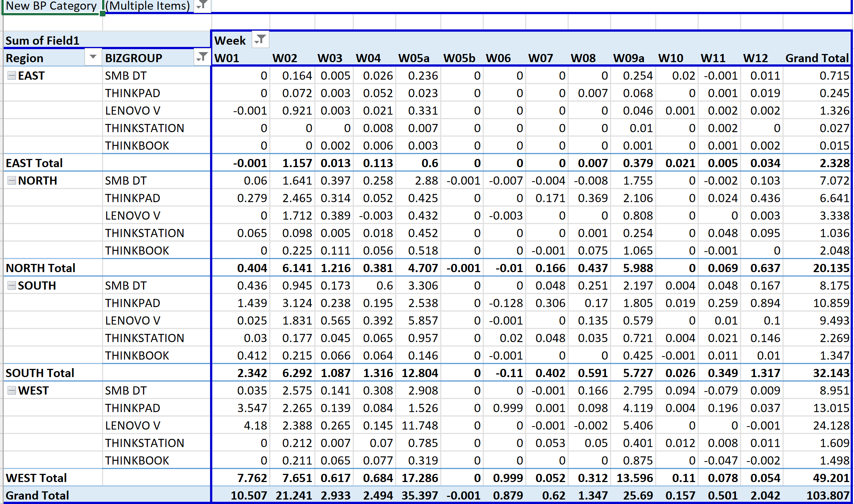
Task: Collapse the EAST region group
Action: pyautogui.click(x=12, y=76)
